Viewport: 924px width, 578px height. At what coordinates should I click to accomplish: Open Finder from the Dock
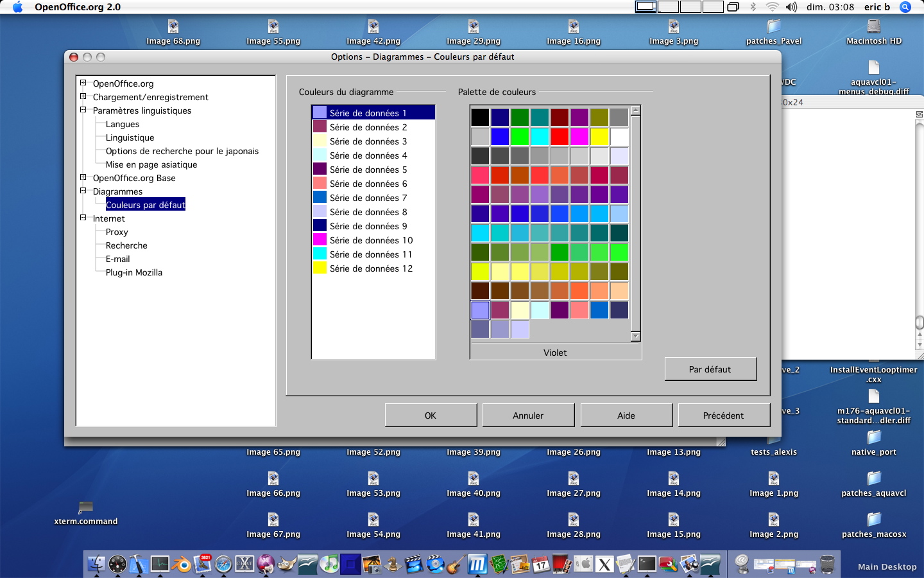(x=96, y=564)
